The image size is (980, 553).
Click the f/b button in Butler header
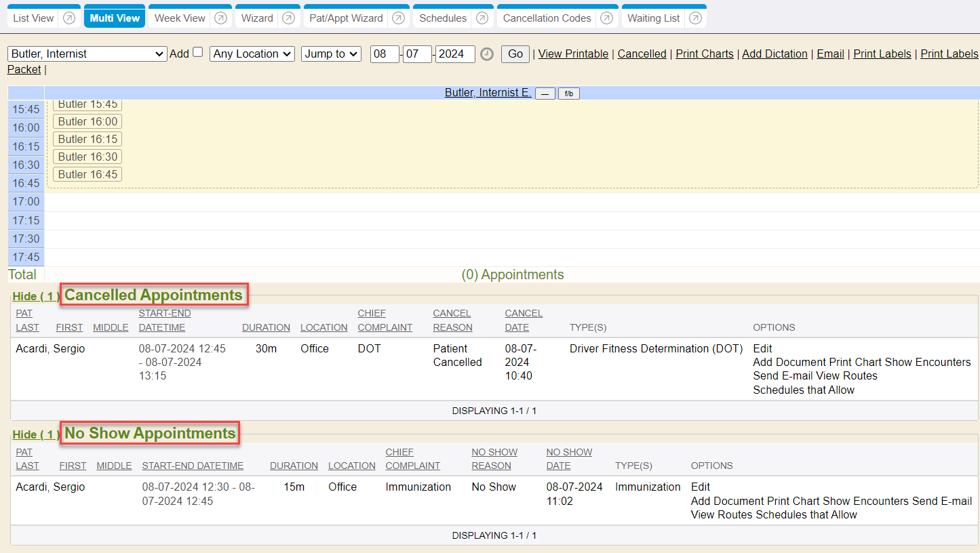pos(568,94)
